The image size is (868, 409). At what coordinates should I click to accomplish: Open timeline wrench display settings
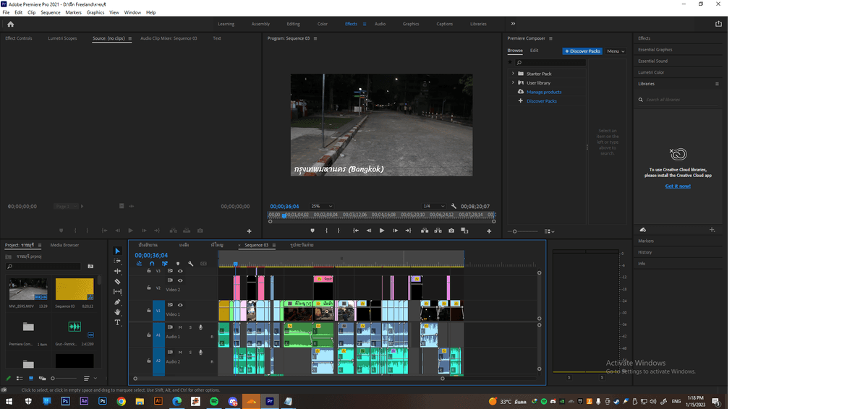[x=190, y=264]
